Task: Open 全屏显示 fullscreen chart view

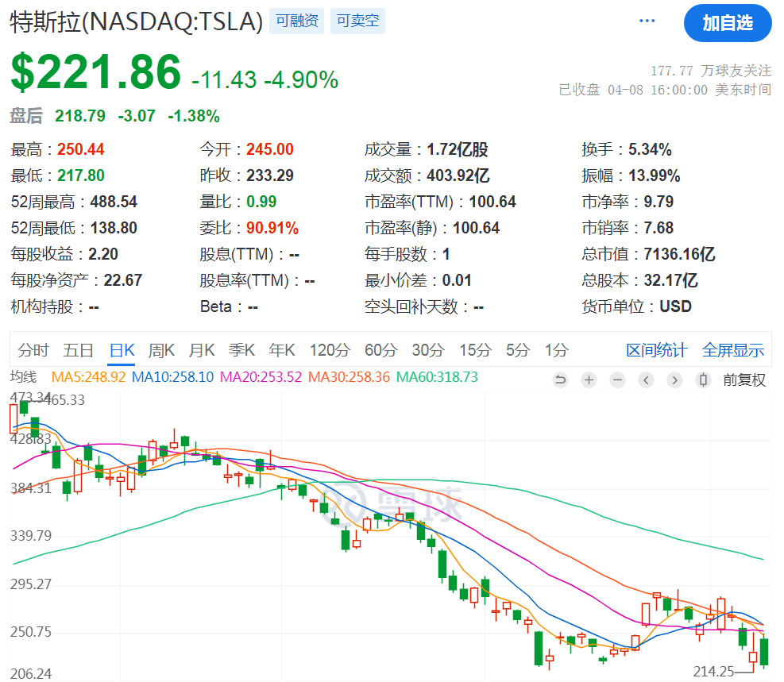Action: pos(733,350)
